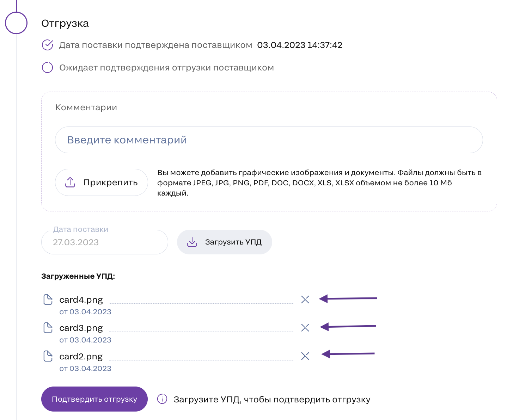Remove the card4.png uploaded file
This screenshot has height=420, width=507.
pyautogui.click(x=305, y=299)
